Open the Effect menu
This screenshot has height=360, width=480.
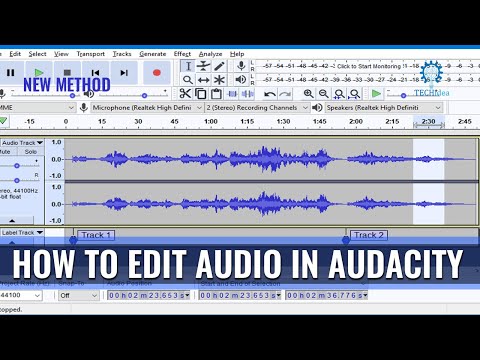click(182, 54)
